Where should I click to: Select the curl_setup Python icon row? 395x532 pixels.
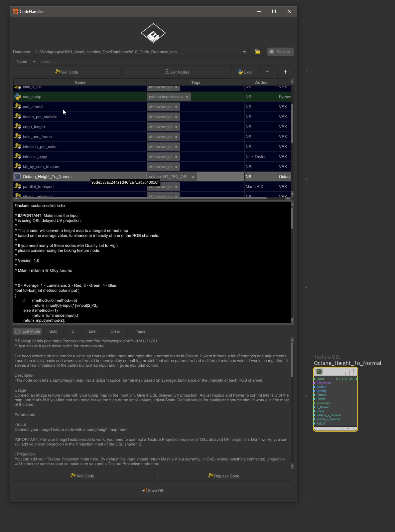point(18,97)
